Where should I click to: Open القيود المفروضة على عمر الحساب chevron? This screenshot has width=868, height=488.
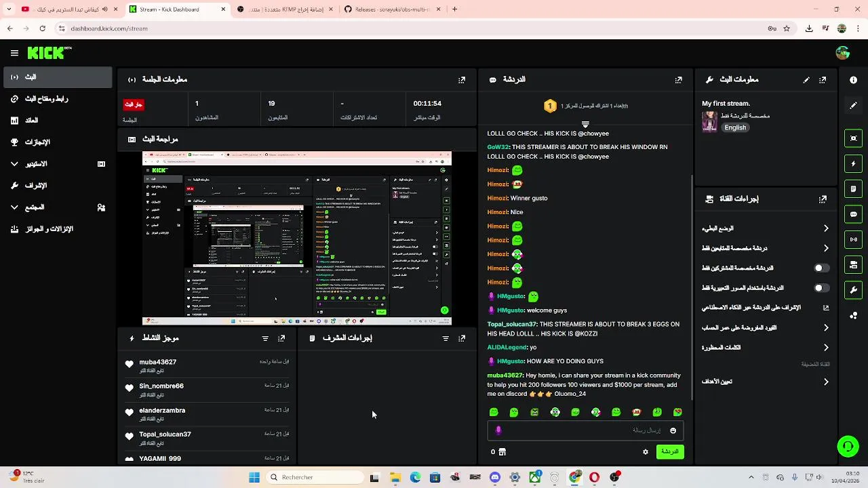826,328
